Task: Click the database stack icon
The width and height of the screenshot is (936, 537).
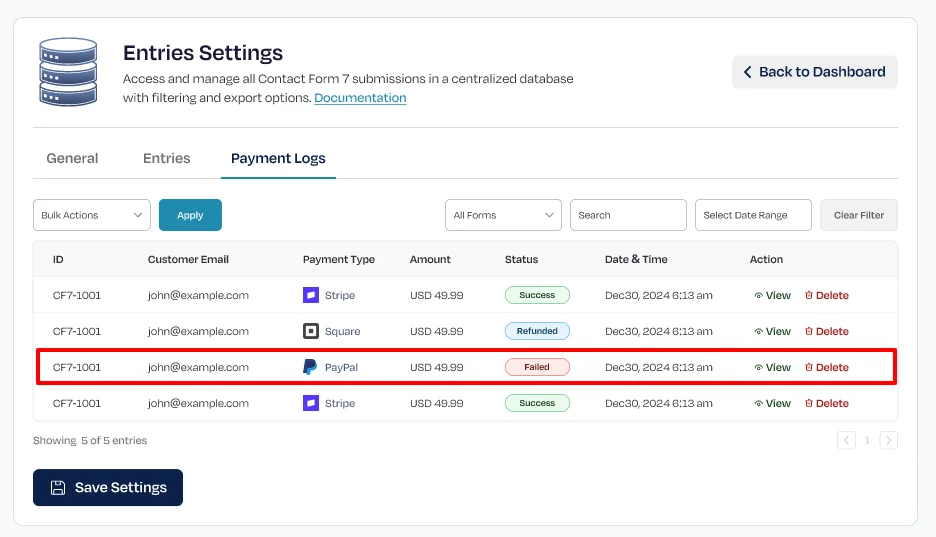Action: (x=68, y=72)
